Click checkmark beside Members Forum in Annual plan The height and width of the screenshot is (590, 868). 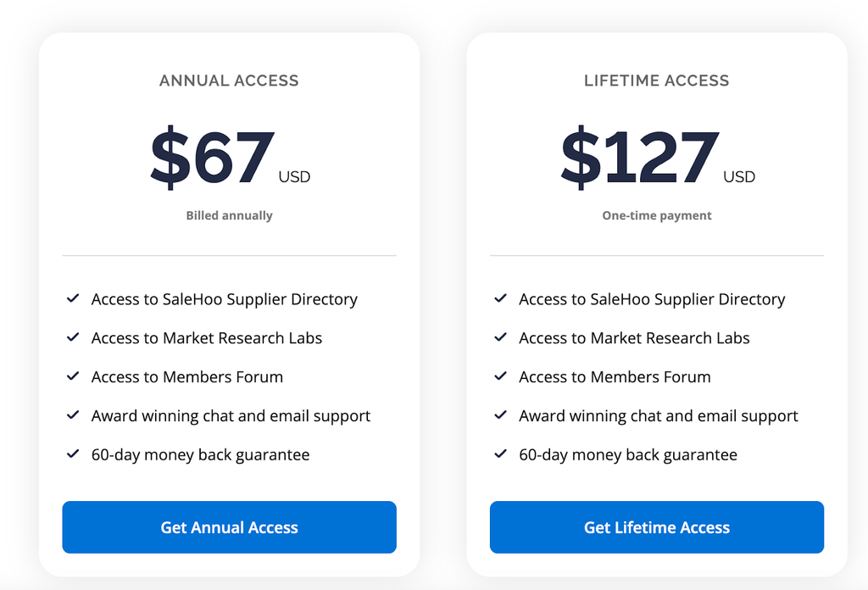pos(73,377)
